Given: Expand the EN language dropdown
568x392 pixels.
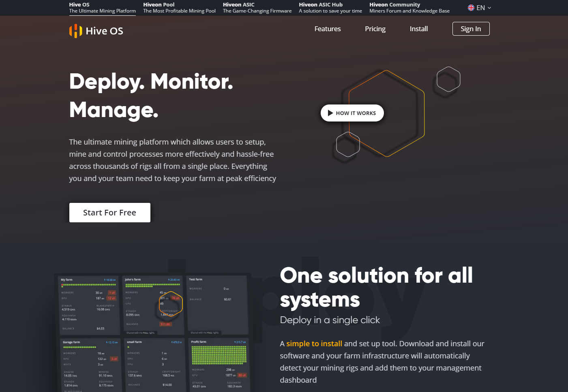Looking at the screenshot, I should [480, 8].
